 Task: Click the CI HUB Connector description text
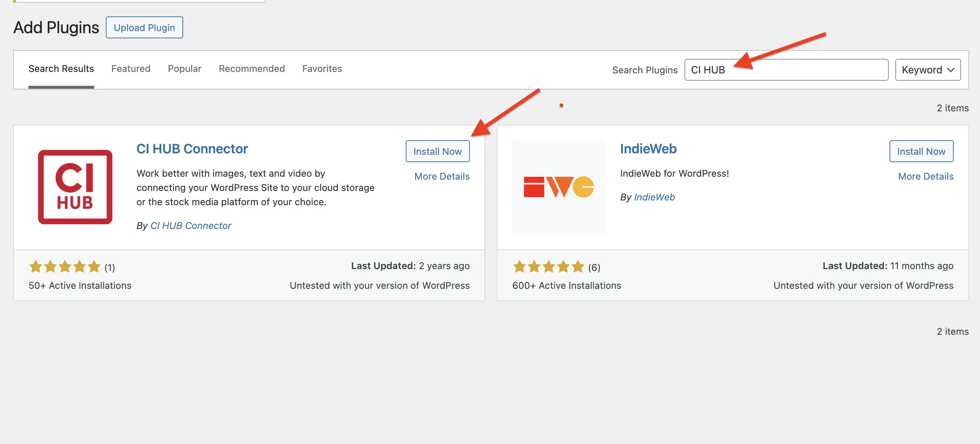pyautogui.click(x=255, y=187)
